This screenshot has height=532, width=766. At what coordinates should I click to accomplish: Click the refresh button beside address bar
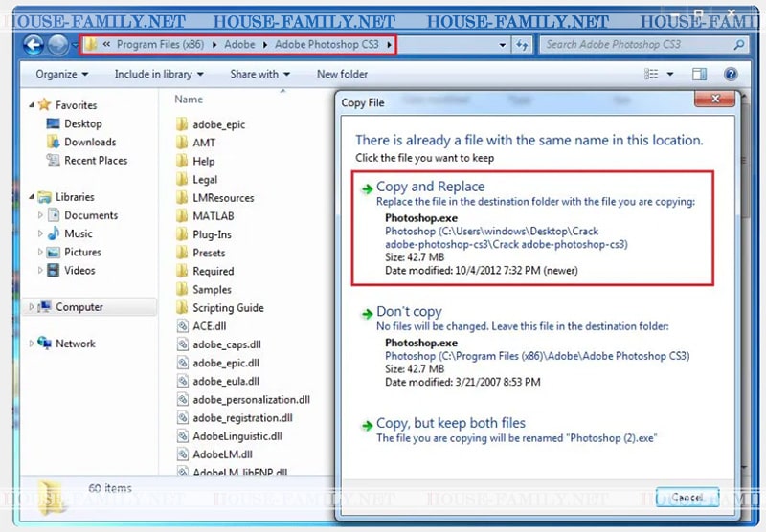pyautogui.click(x=522, y=45)
